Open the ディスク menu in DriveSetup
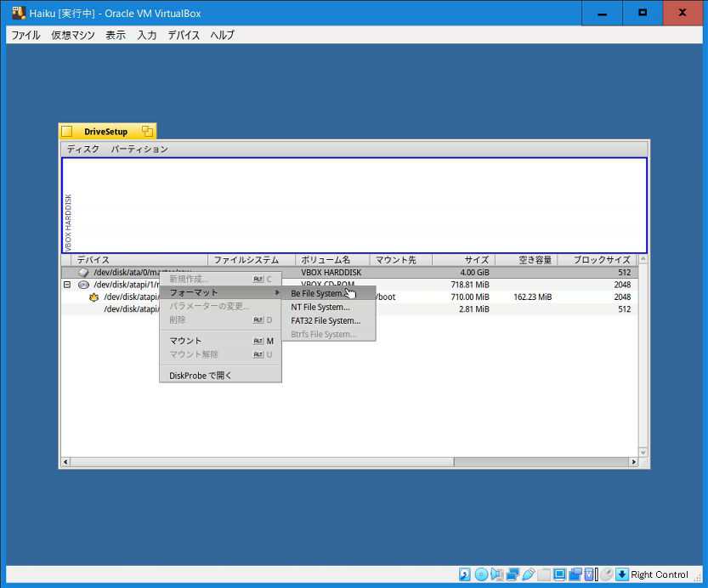 (x=83, y=149)
